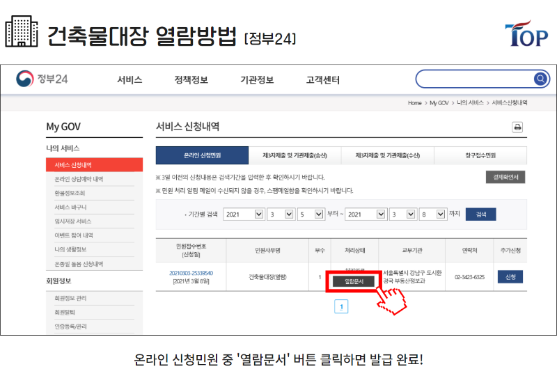Open 회원탈퇴 in sidebar
557x392 pixels.
tap(65, 312)
